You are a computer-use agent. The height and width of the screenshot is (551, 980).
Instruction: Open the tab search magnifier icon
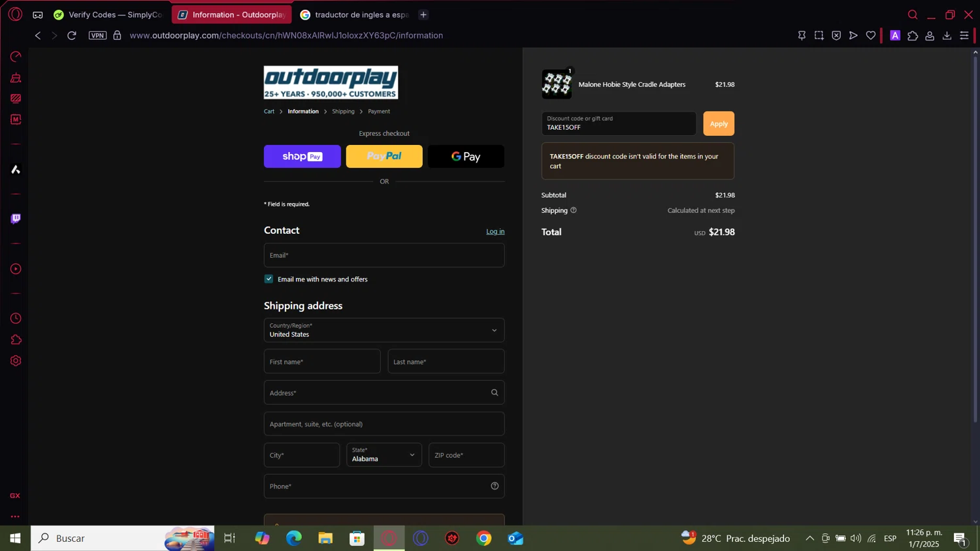point(913,14)
